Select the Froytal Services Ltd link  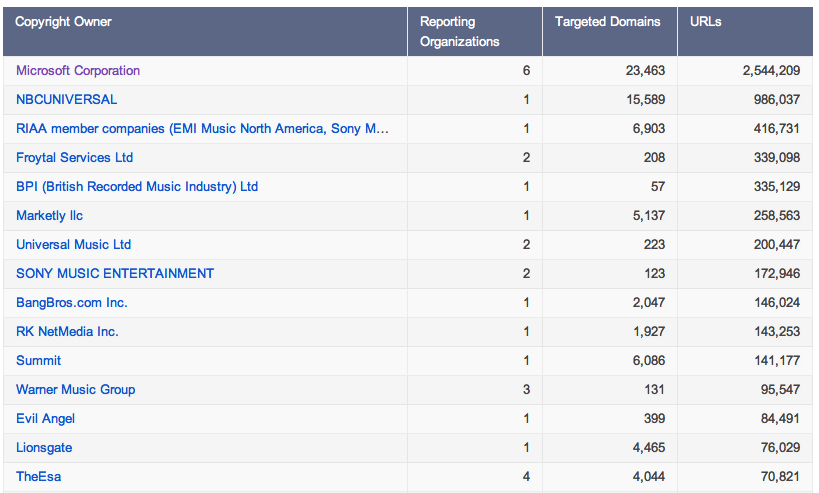point(75,158)
